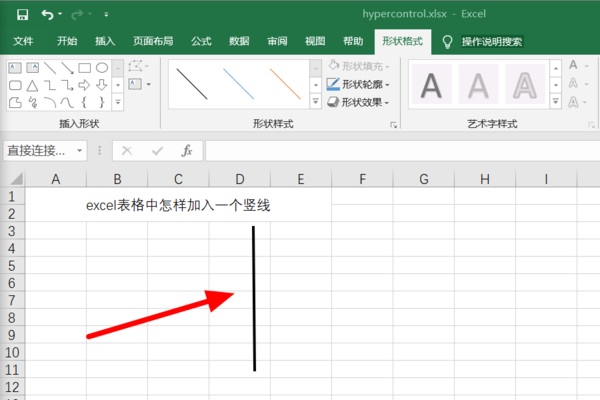The width and height of the screenshot is (600, 400).
Task: Click the Edit Shape points icon
Action: pyautogui.click(x=135, y=68)
